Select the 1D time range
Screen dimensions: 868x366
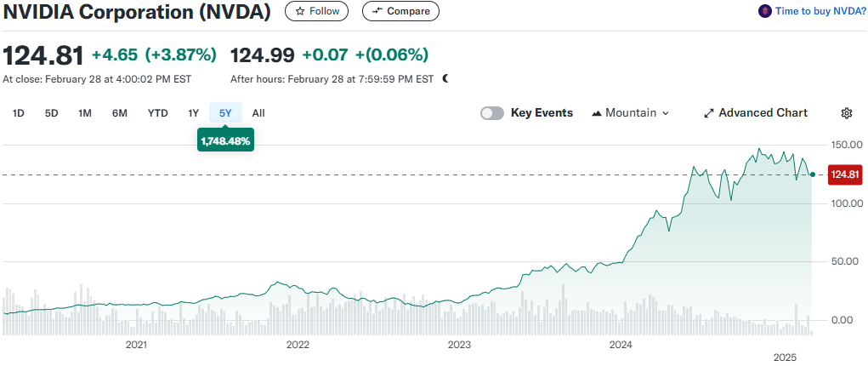[x=19, y=113]
